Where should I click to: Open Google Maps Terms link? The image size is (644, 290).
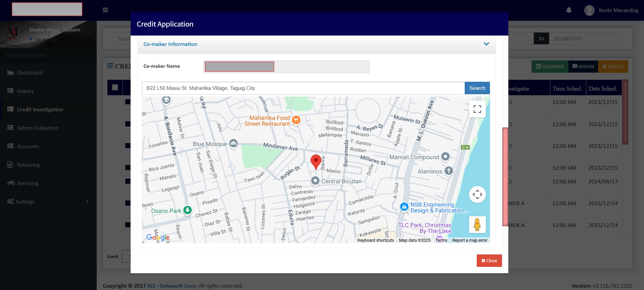point(441,240)
